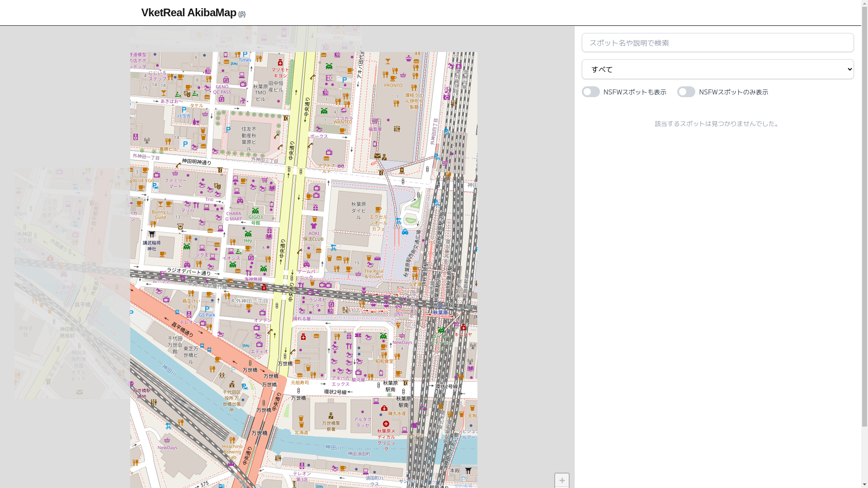Click the parking icon beside 住友不動産秋葉原ビル
Image resolution: width=868 pixels, height=488 pixels.
(228, 130)
